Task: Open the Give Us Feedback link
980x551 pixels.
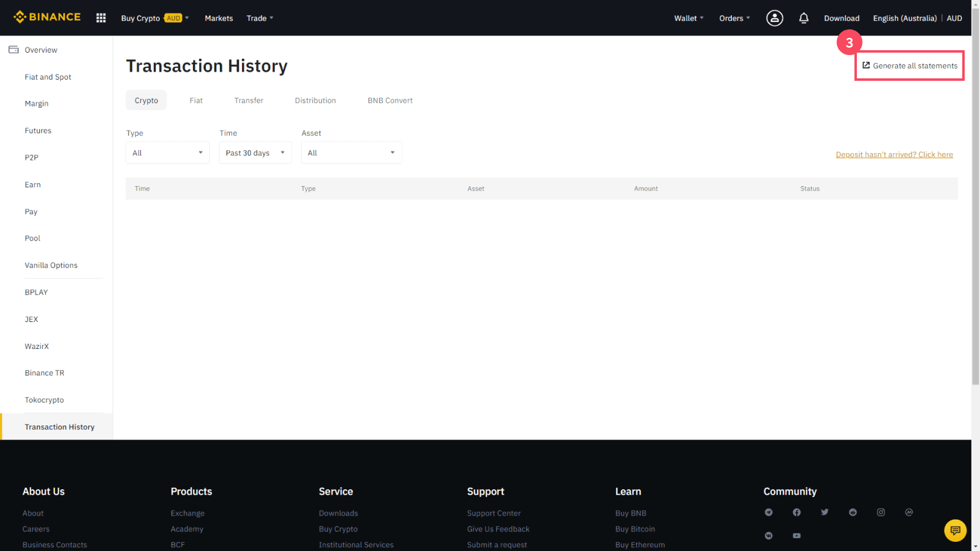Action: point(498,529)
